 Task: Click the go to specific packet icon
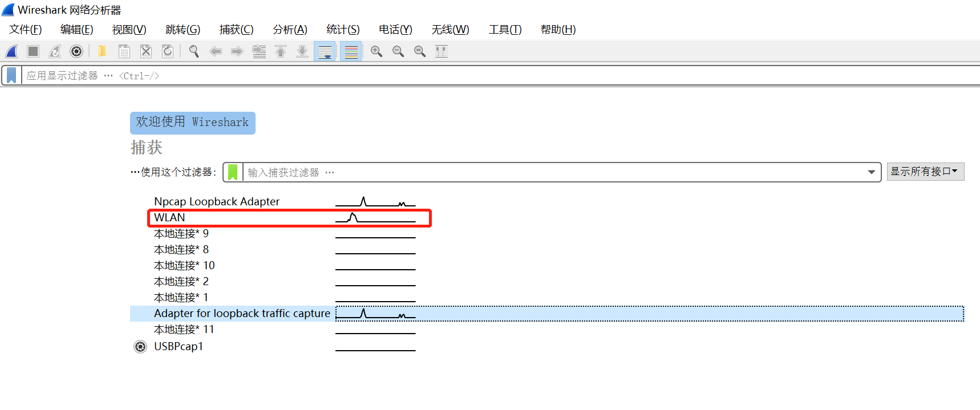click(259, 51)
